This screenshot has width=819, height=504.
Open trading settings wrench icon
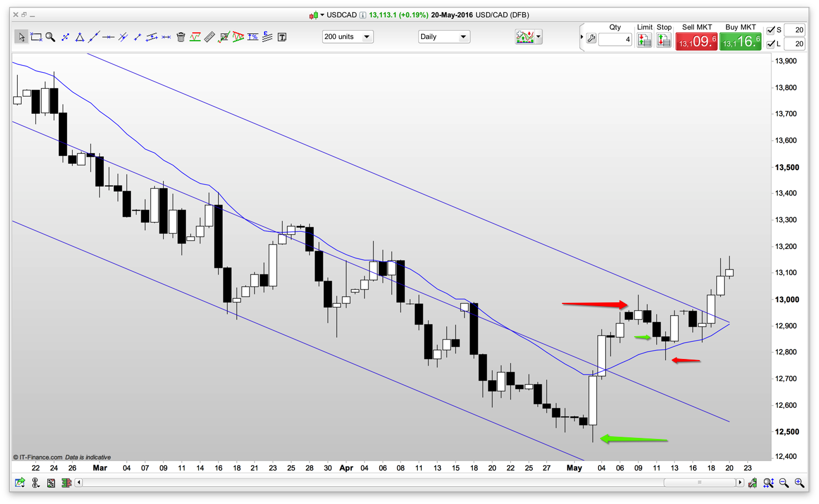(x=591, y=39)
